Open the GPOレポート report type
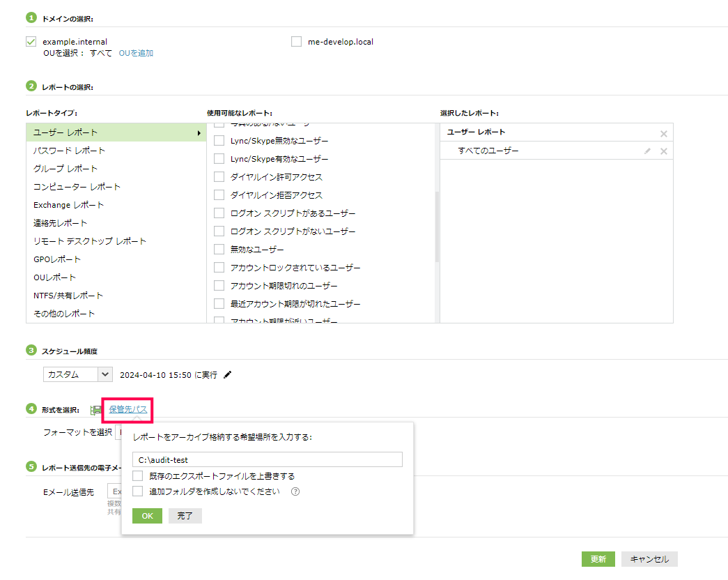 [x=57, y=259]
